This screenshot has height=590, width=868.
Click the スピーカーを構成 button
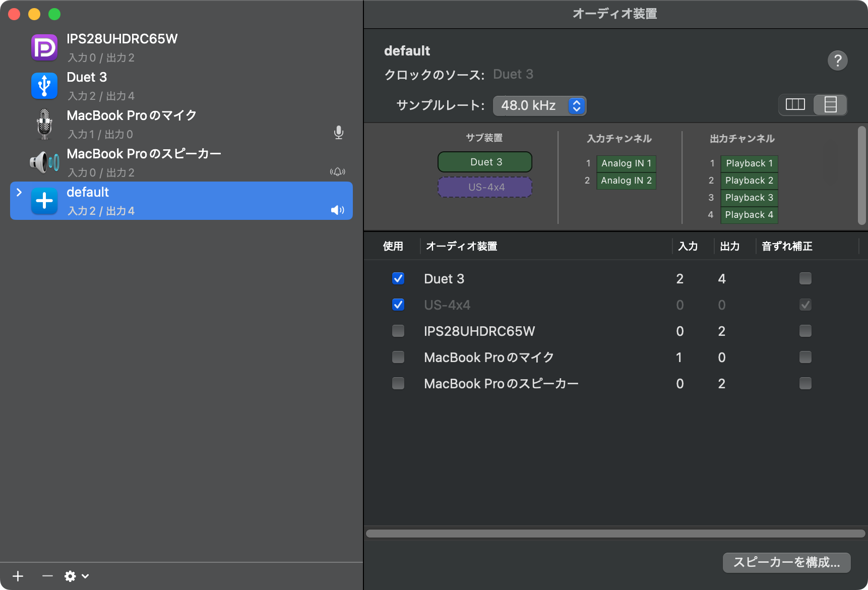[x=786, y=562]
